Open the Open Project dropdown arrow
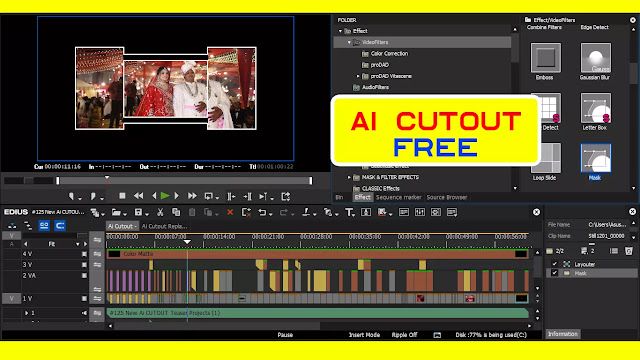Screen dimensions: 640x360 click(124, 214)
